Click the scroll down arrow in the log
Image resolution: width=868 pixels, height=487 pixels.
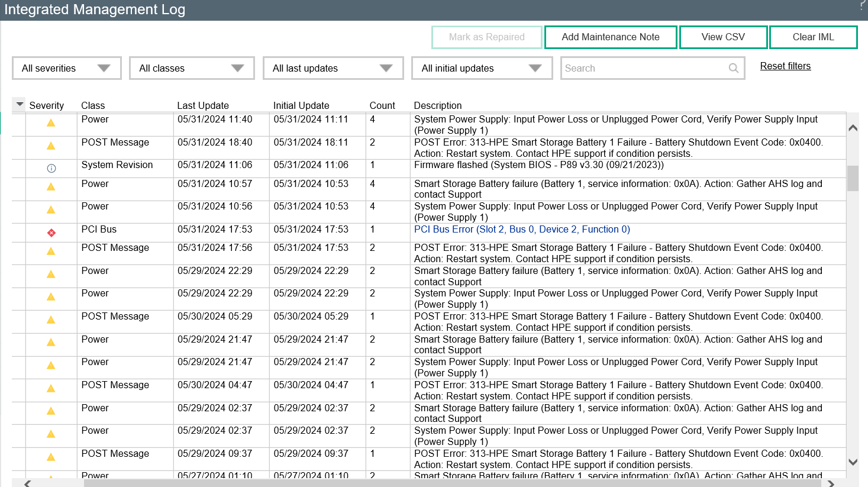[853, 462]
